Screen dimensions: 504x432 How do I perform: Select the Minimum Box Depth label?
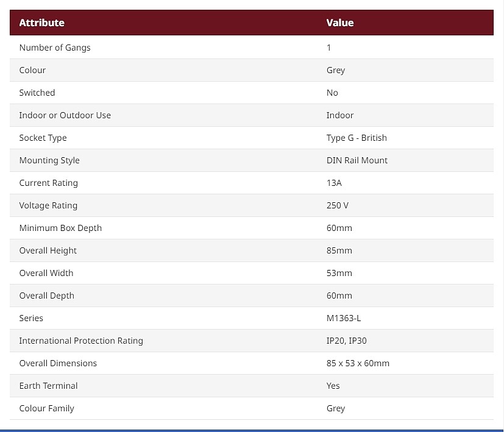(60, 227)
